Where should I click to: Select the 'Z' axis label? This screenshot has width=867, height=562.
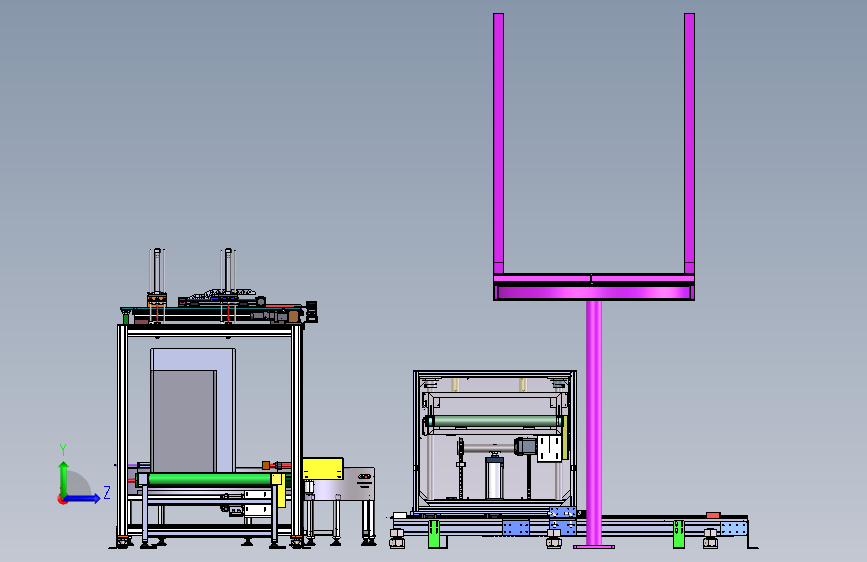[107, 492]
